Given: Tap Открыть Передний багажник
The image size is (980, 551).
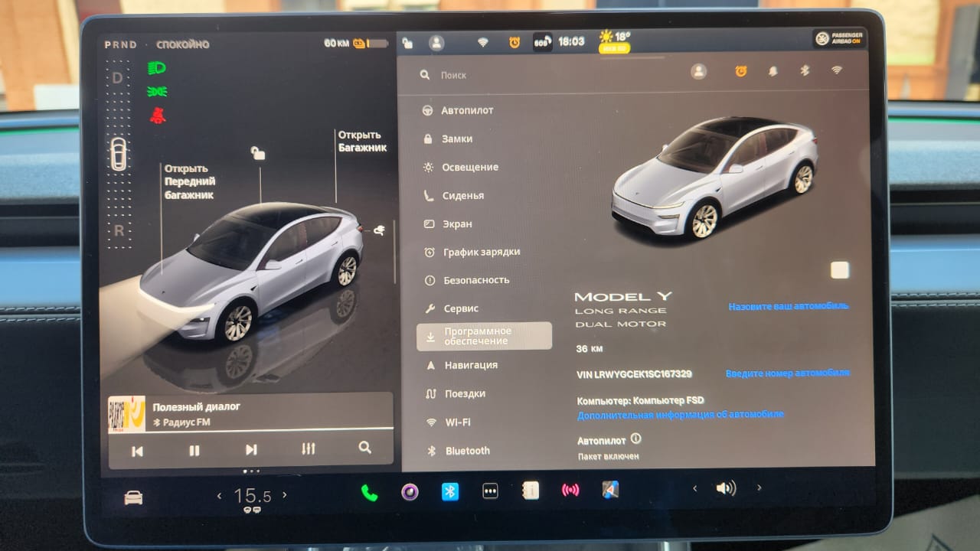Looking at the screenshot, I should 190,181.
